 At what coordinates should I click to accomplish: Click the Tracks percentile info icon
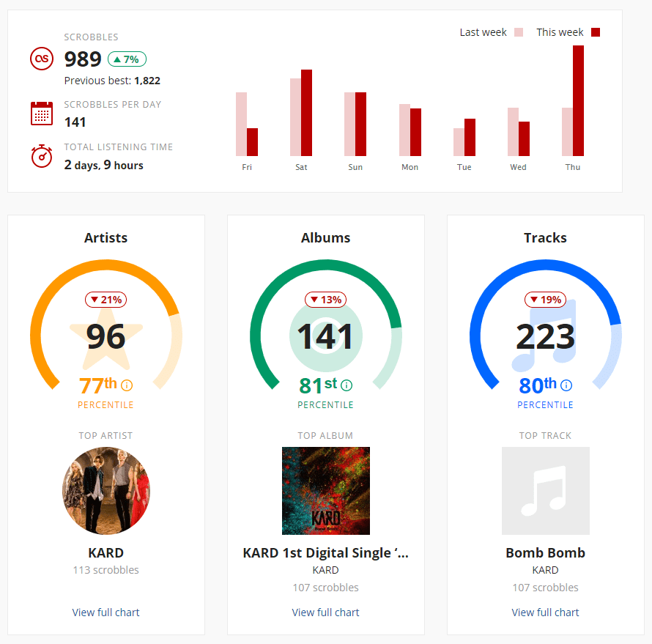(566, 385)
